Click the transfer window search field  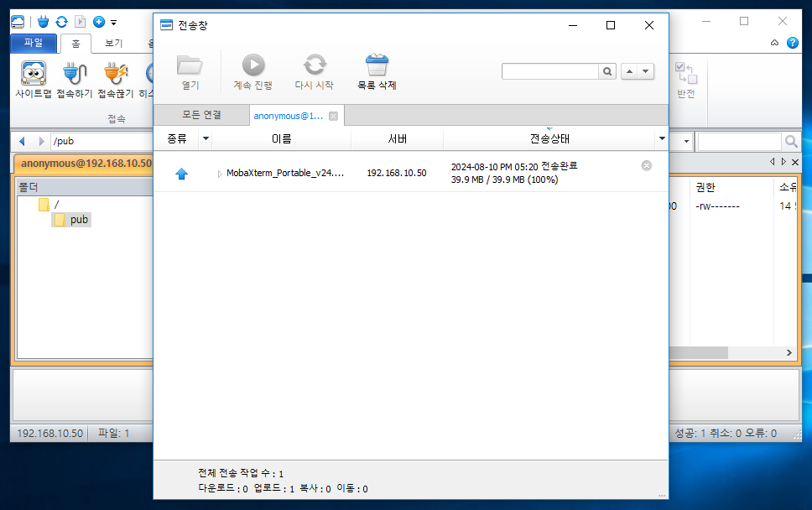[550, 71]
